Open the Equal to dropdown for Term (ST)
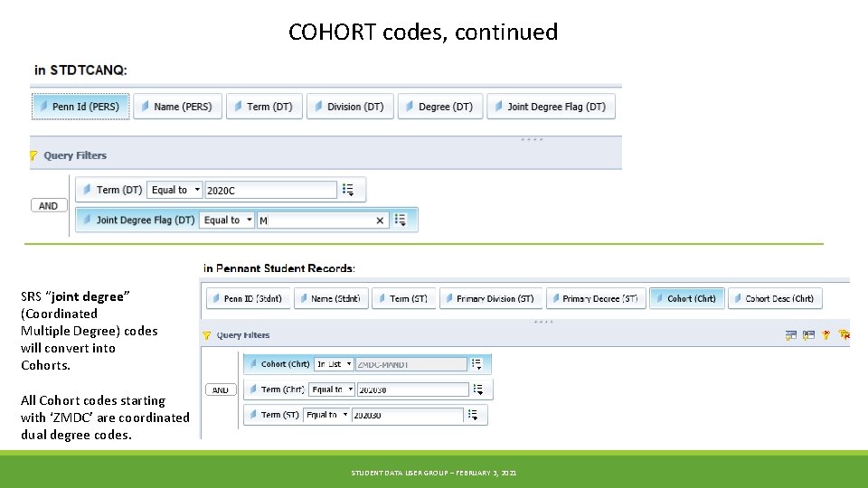The height and width of the screenshot is (488, 868). tap(326, 415)
